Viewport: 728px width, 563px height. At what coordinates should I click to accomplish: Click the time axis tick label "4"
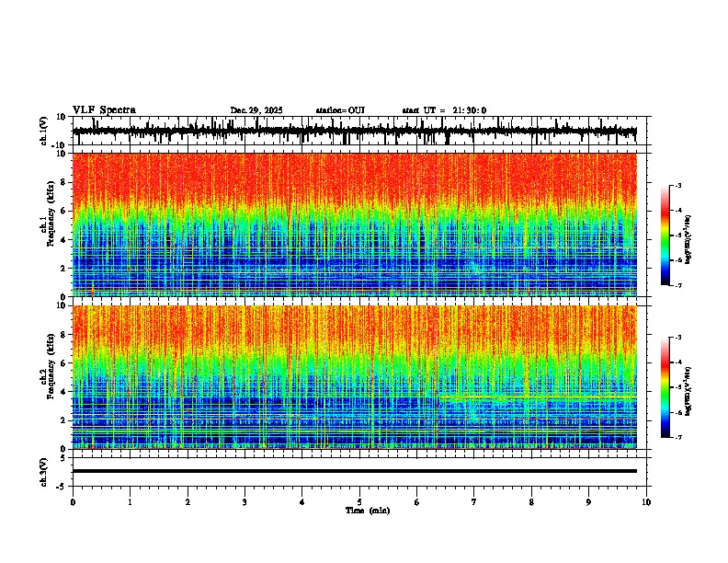pos(302,502)
